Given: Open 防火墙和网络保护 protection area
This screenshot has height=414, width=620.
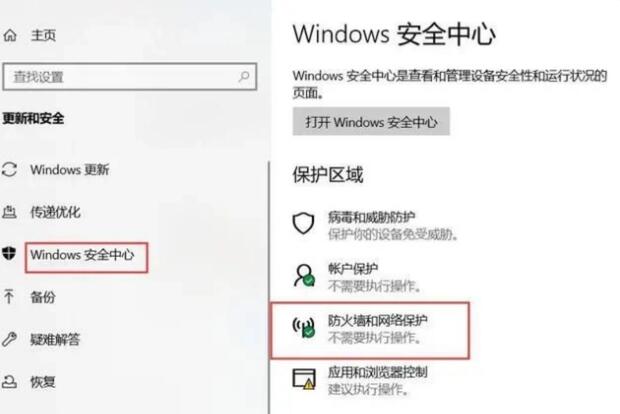Looking at the screenshot, I should point(370,329).
